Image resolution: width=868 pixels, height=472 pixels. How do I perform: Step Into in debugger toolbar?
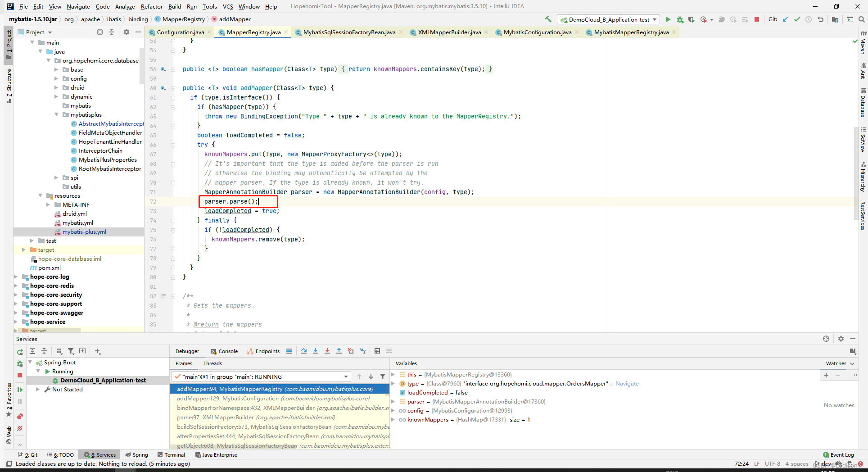coord(316,351)
